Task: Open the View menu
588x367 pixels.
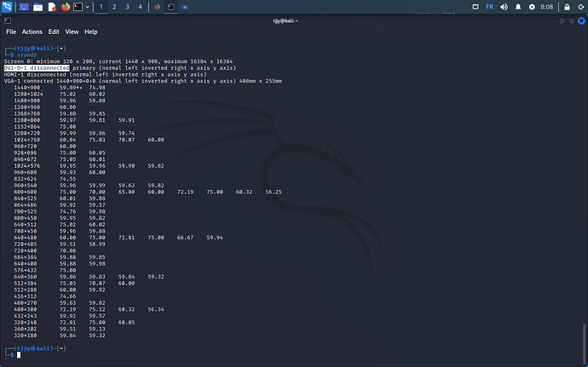Action: click(72, 32)
